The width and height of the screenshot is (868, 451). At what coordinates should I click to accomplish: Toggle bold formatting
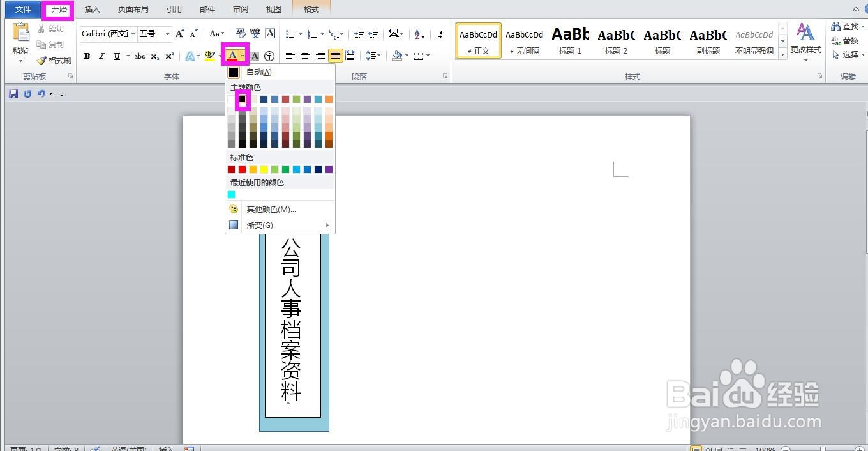[86, 56]
